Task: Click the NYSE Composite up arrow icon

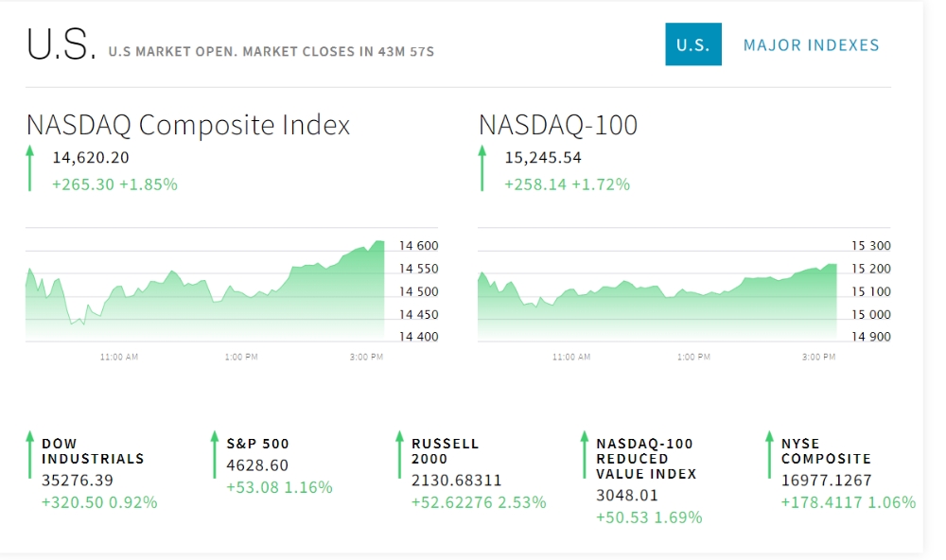Action: [x=768, y=455]
